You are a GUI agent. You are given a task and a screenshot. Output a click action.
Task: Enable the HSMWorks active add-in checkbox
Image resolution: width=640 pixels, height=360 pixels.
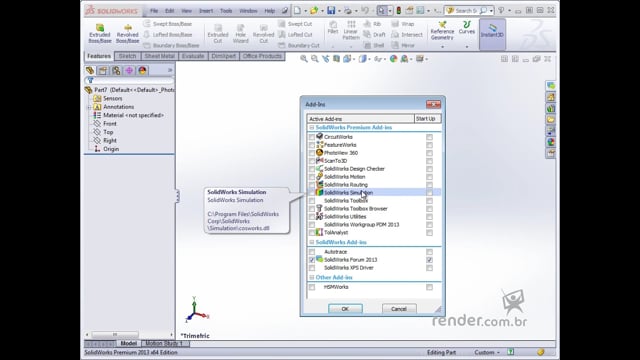tap(312, 287)
